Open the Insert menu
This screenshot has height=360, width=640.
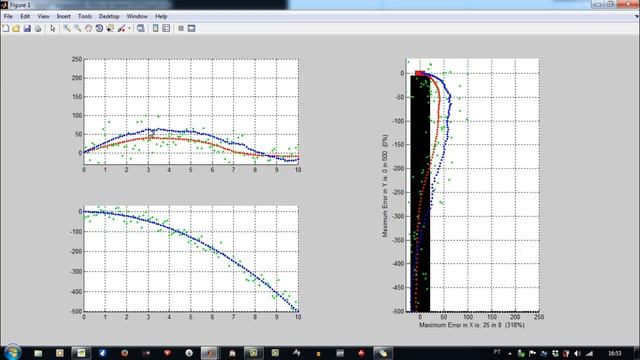click(x=63, y=16)
